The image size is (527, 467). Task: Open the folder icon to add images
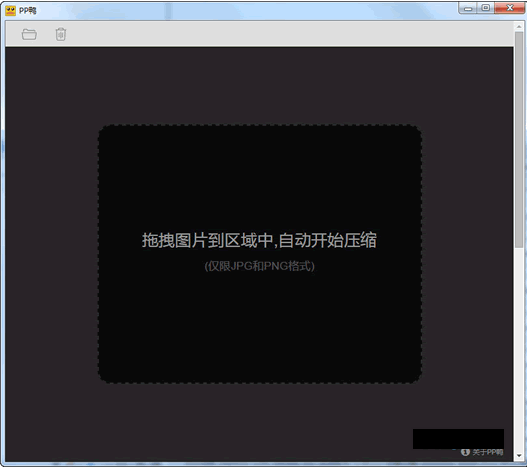tap(29, 34)
